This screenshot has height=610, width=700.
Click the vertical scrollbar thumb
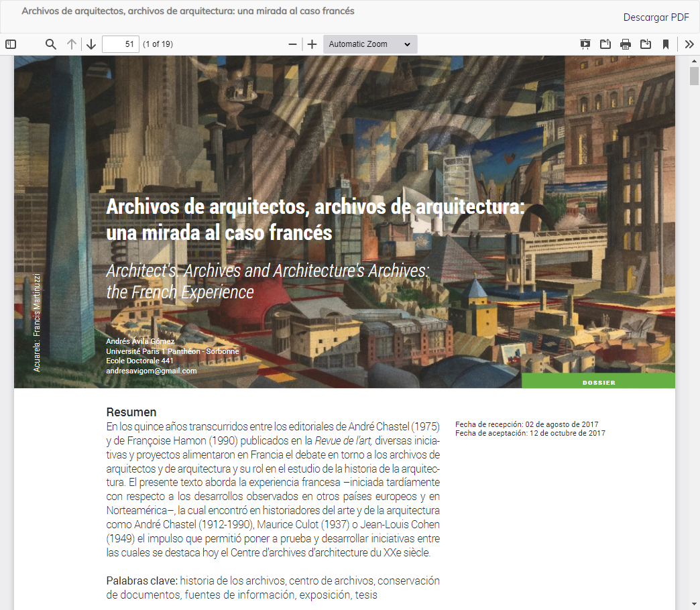[694, 76]
